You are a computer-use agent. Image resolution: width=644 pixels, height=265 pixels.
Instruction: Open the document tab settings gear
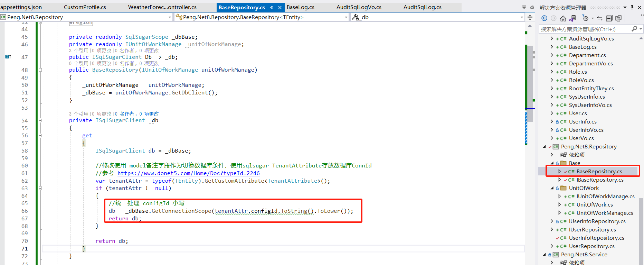(x=532, y=7)
